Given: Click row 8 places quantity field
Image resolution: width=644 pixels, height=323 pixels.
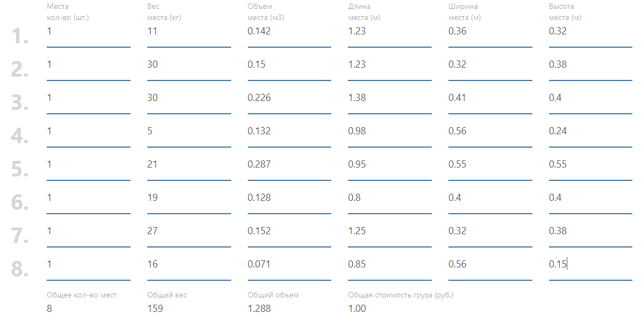Looking at the screenshot, I should click(x=88, y=265).
